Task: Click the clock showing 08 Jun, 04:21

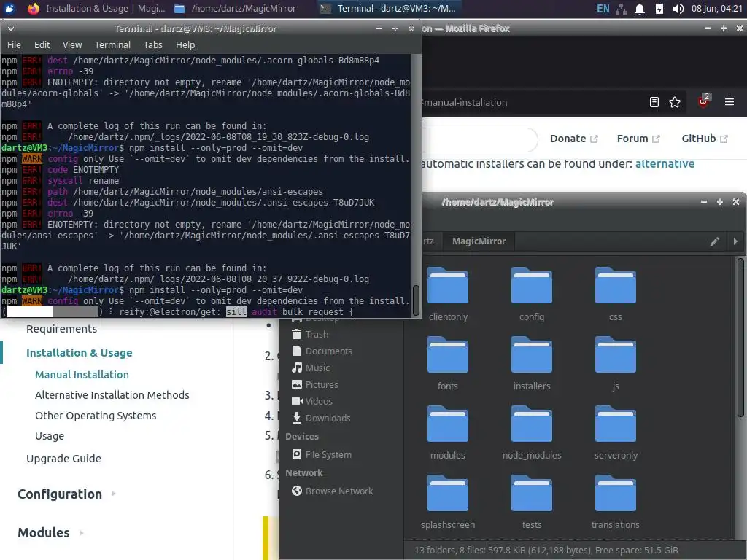Action: pyautogui.click(x=716, y=9)
